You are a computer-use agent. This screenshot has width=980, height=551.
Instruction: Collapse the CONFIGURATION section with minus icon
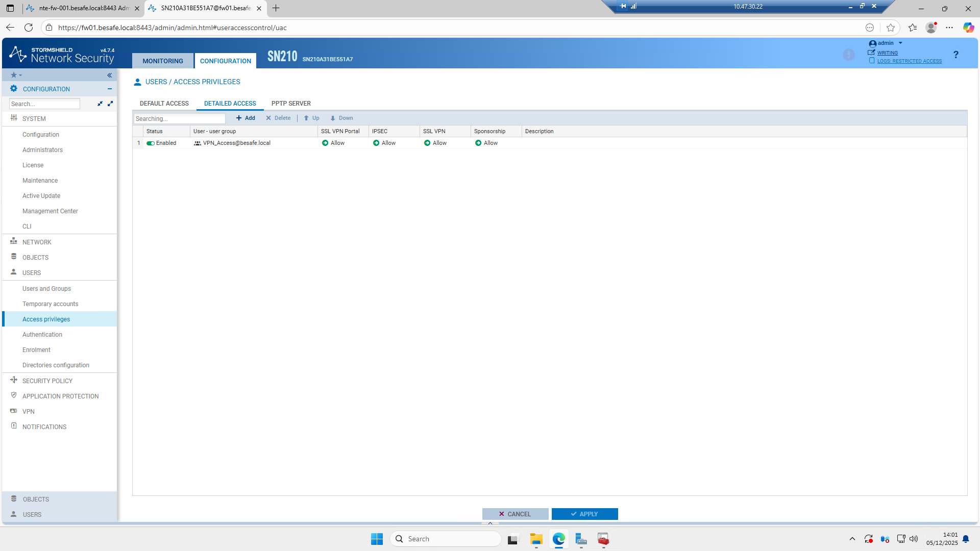[x=109, y=89]
